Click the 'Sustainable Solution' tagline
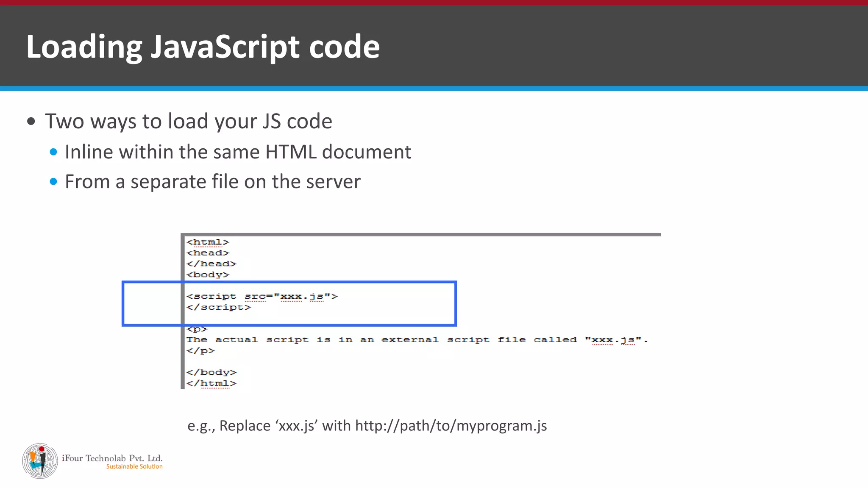Image resolution: width=868 pixels, height=488 pixels. (x=134, y=466)
